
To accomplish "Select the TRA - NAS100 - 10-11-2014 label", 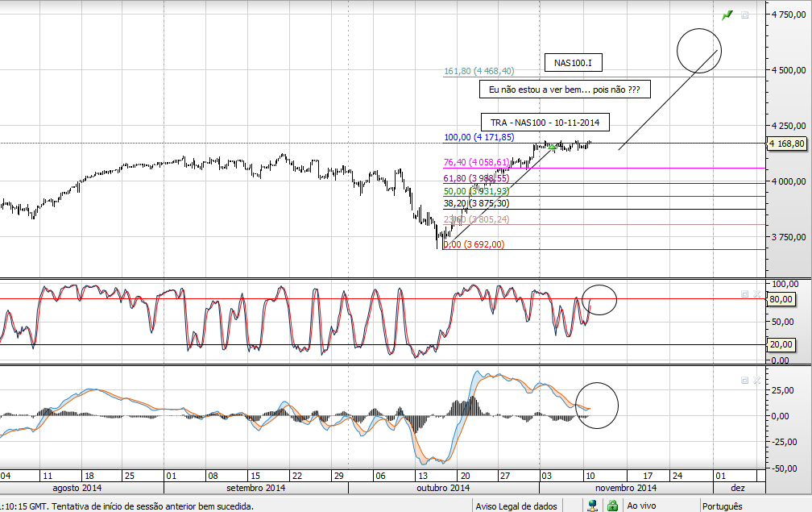I will [x=545, y=123].
